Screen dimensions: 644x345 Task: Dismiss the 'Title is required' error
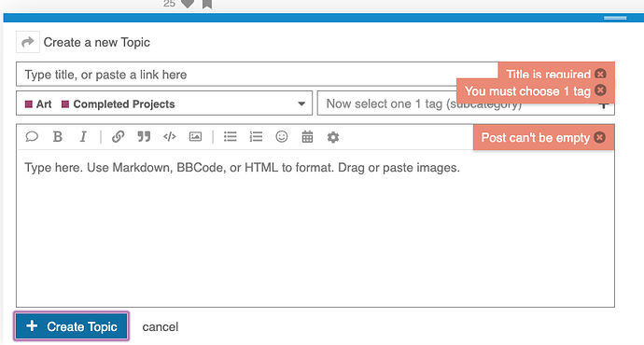tap(600, 74)
